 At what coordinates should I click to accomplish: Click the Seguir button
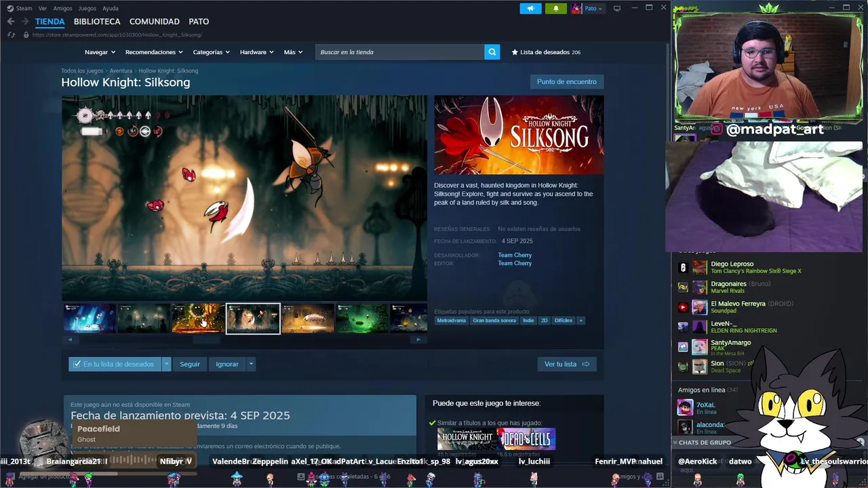pyautogui.click(x=190, y=364)
